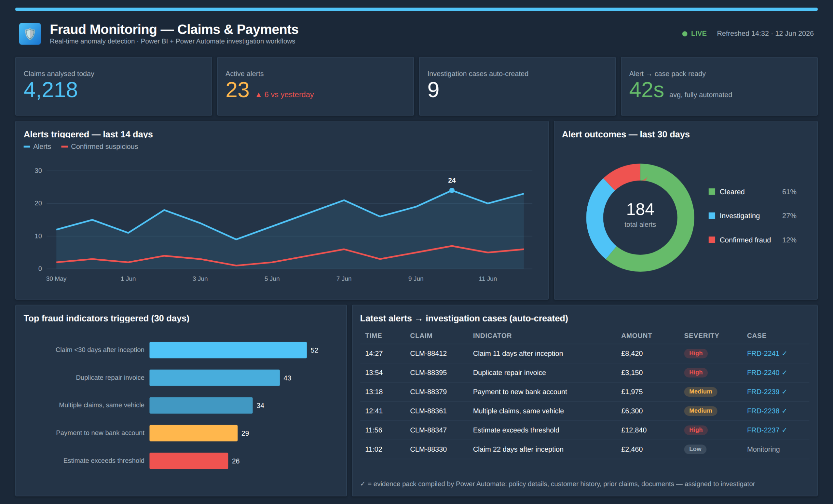This screenshot has width=833, height=504.
Task: Click the 23 active alerts value
Action: [237, 90]
